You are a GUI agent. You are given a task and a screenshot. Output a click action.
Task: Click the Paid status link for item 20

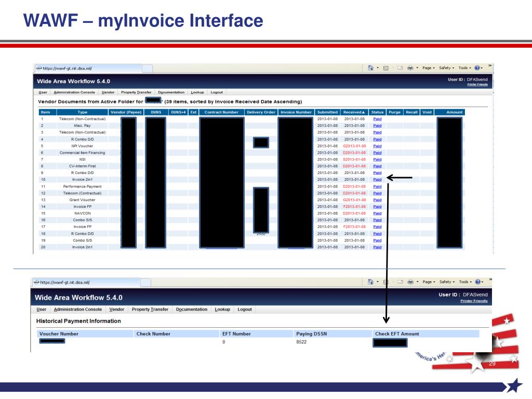click(377, 247)
